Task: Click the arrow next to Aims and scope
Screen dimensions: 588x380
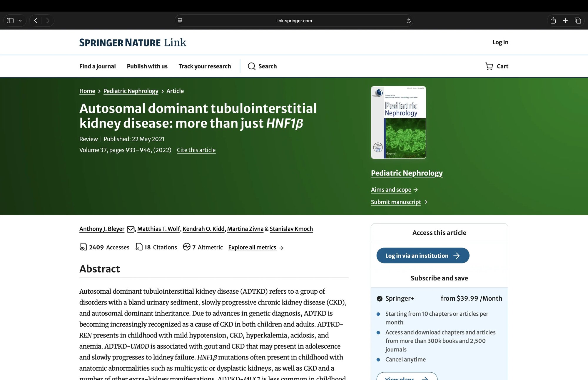Action: (416, 190)
